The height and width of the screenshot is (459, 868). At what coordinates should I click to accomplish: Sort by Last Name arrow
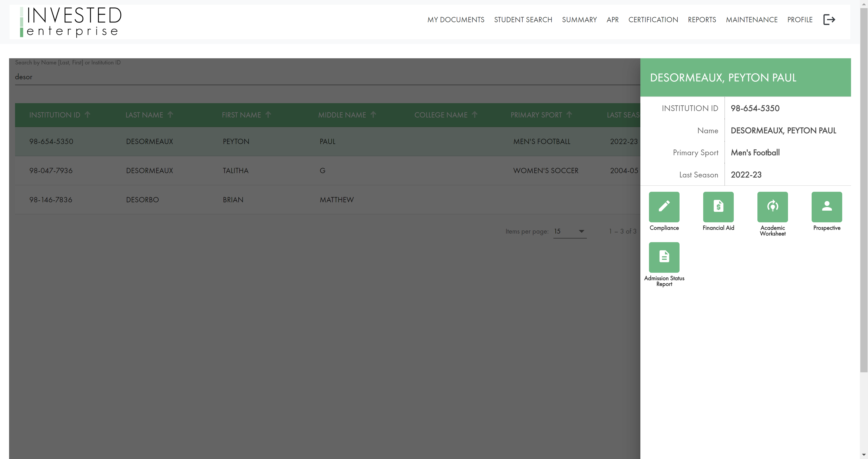click(x=171, y=115)
